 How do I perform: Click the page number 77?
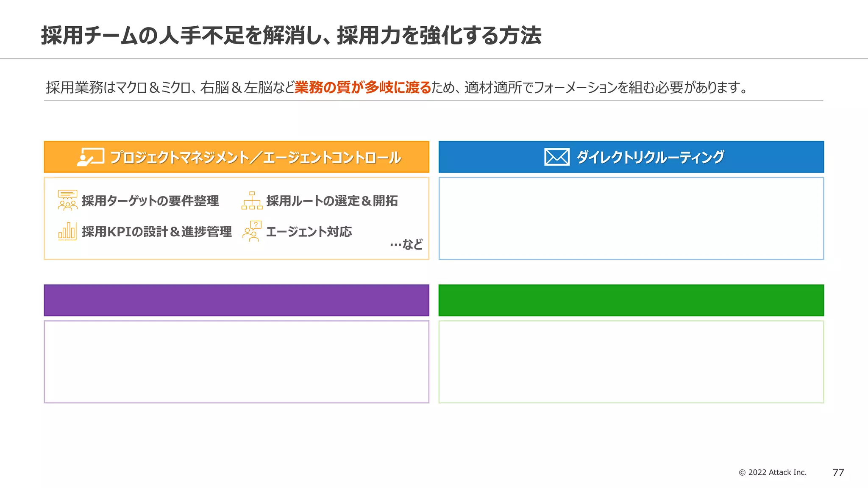point(838,472)
